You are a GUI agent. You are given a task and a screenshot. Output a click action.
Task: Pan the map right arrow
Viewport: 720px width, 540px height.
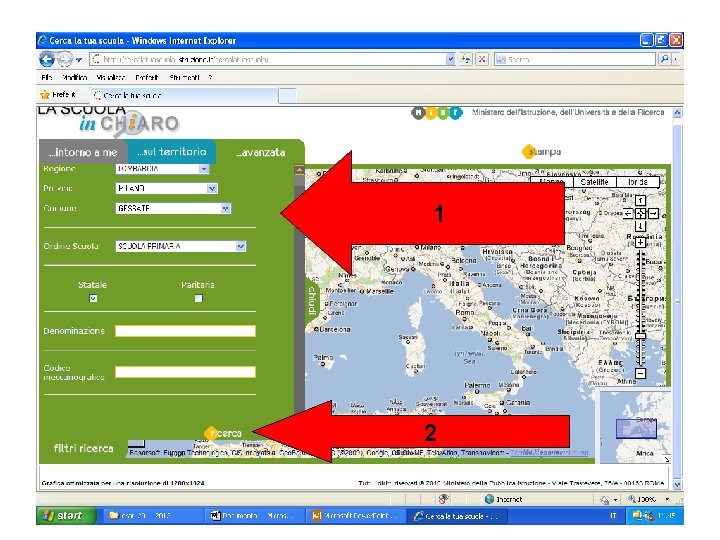[653, 214]
